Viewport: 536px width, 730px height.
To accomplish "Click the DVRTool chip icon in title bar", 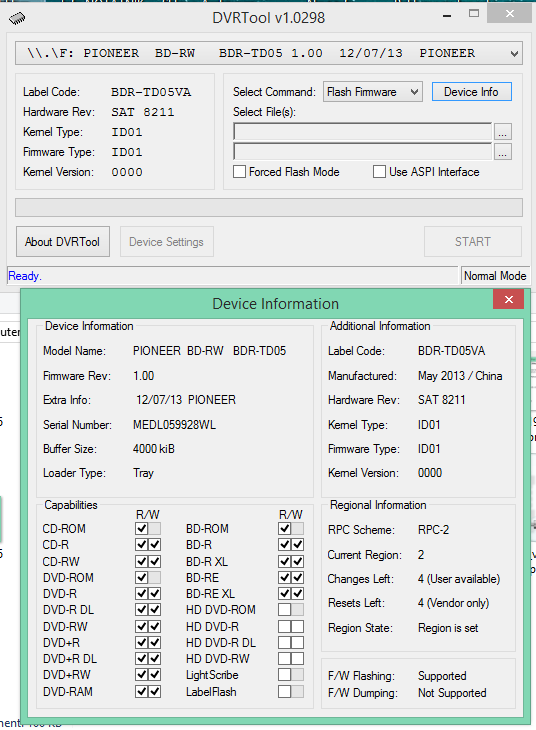I will 17,18.
